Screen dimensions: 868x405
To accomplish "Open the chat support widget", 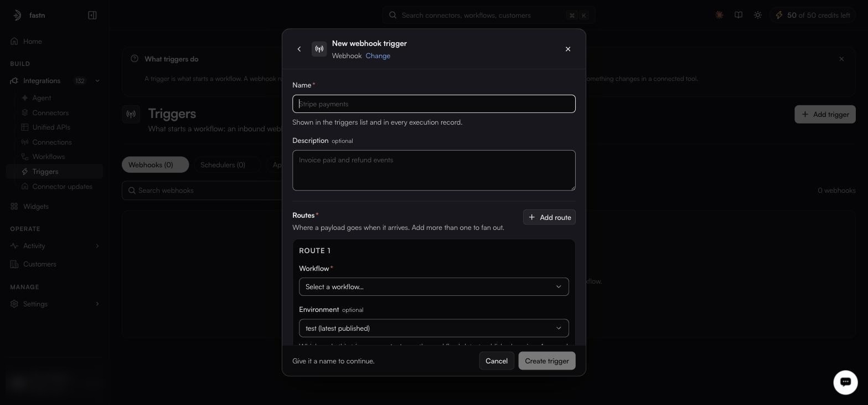I will 845,382.
